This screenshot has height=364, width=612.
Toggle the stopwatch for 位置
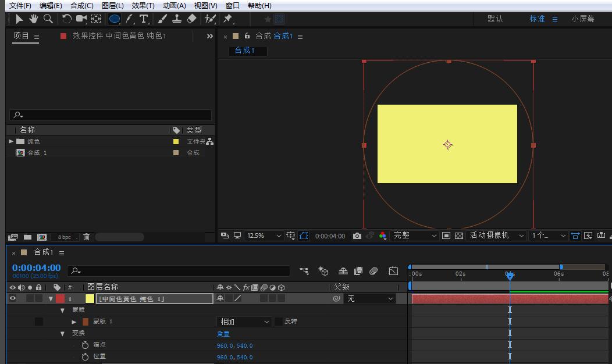coord(85,357)
